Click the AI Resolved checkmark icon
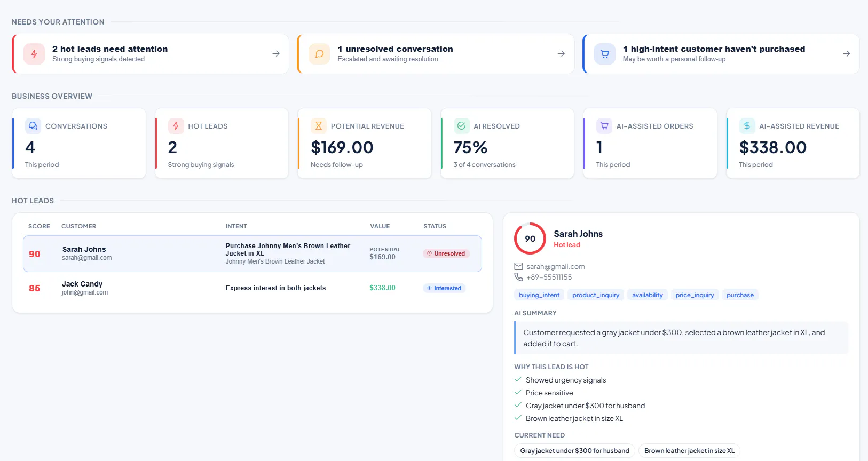 point(461,126)
